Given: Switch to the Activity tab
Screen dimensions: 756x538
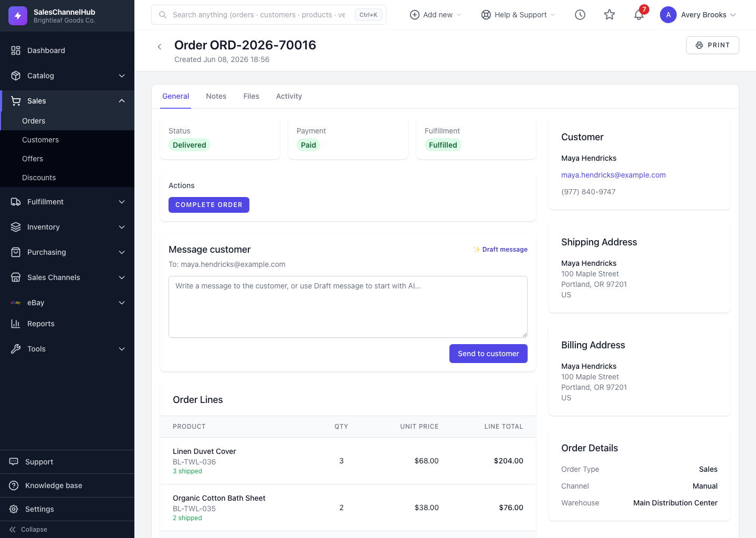Looking at the screenshot, I should [x=289, y=96].
